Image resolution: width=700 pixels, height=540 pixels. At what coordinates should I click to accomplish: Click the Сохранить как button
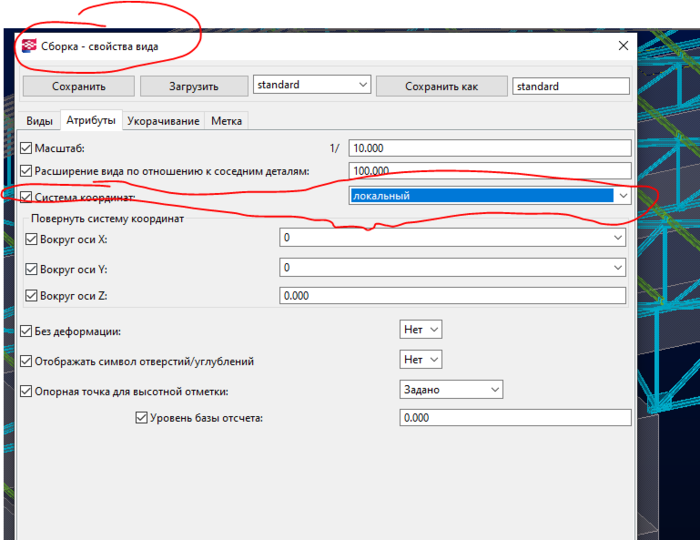point(442,86)
